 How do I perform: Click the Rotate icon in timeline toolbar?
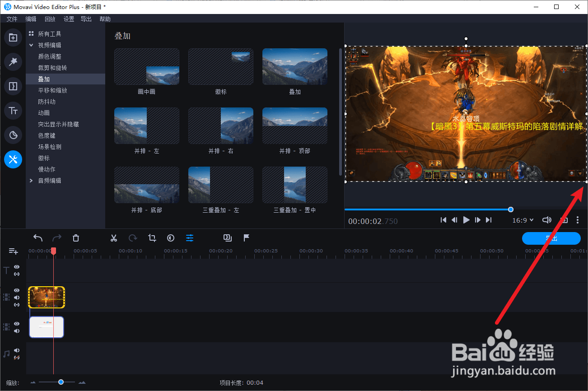coord(133,238)
